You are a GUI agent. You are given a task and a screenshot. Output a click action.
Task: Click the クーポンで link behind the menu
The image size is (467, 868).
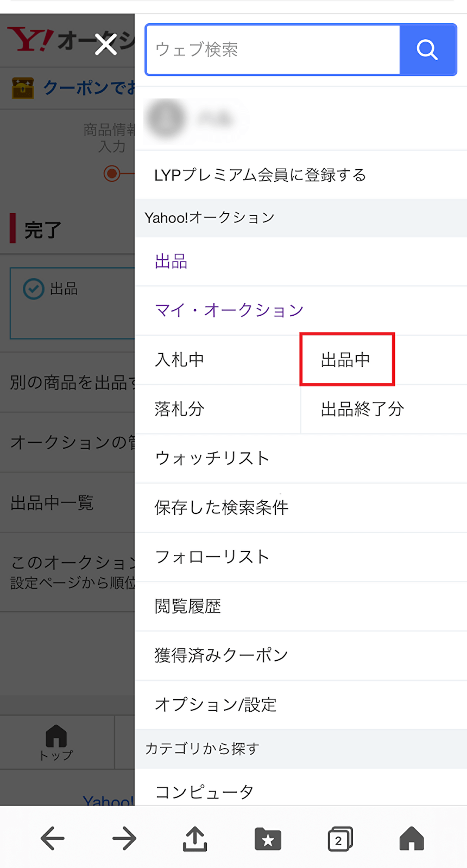[89, 87]
